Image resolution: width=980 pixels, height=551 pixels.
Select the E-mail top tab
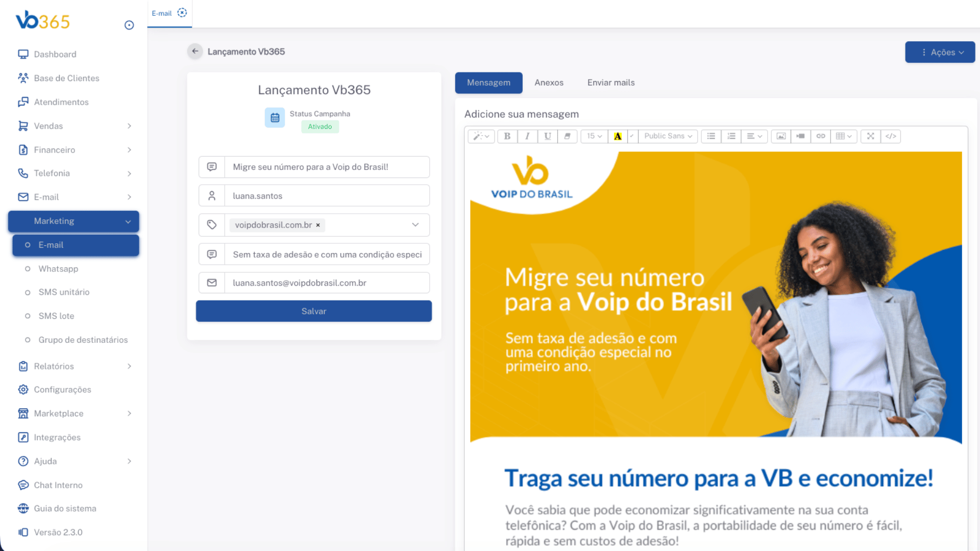tap(162, 13)
